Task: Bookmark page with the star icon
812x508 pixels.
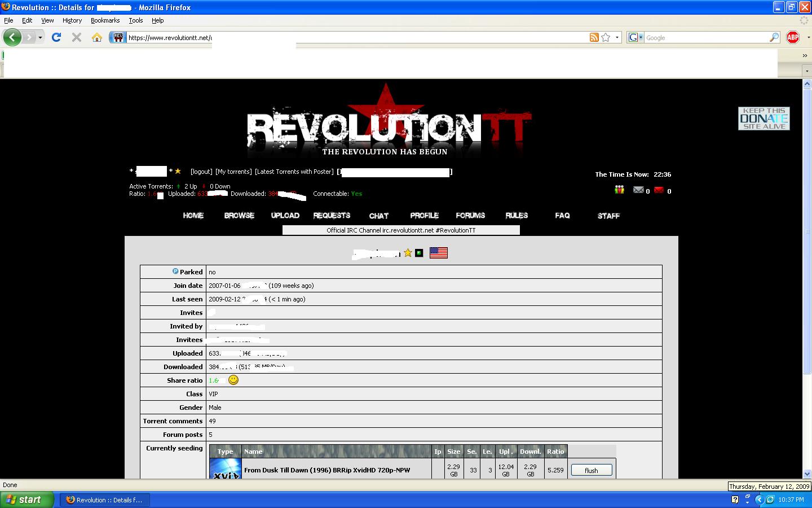Action: point(606,37)
